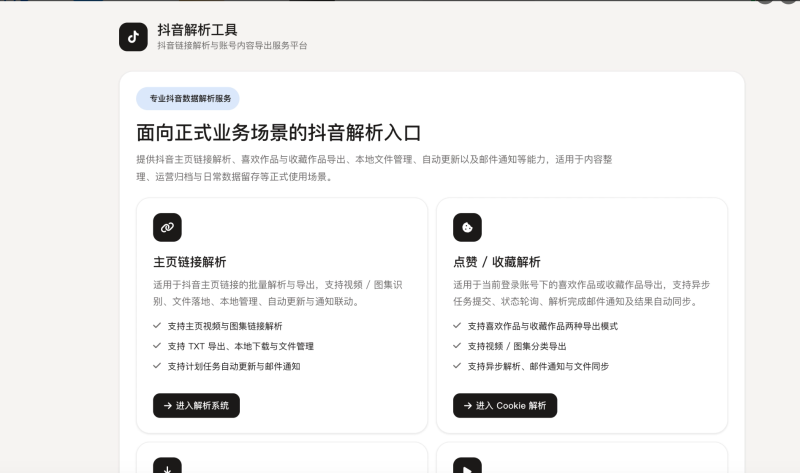Select the 专业抖音数据解析服务 badge
This screenshot has width=800, height=473.
(x=188, y=98)
